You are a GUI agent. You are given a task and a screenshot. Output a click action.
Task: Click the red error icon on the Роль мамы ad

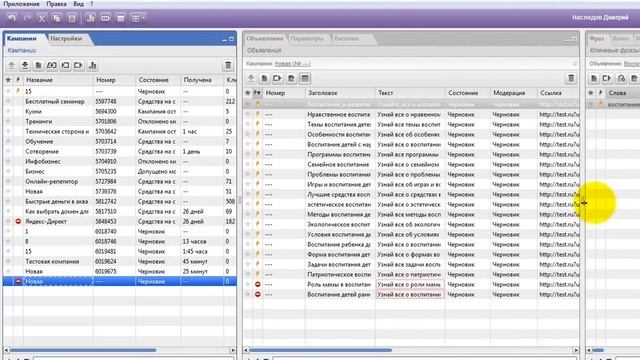tap(258, 284)
